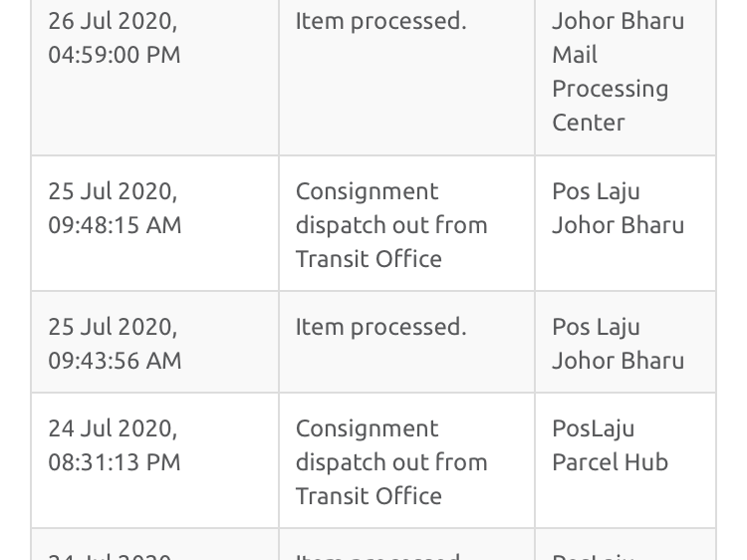Click the 04:59:00 PM time text
Image resolution: width=747 pixels, height=560 pixels.
115,55
